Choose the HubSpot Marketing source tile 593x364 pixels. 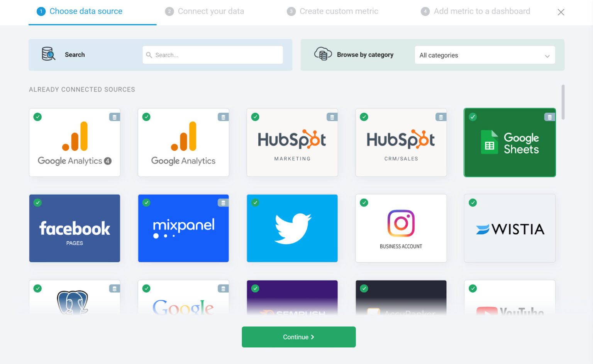(x=292, y=142)
